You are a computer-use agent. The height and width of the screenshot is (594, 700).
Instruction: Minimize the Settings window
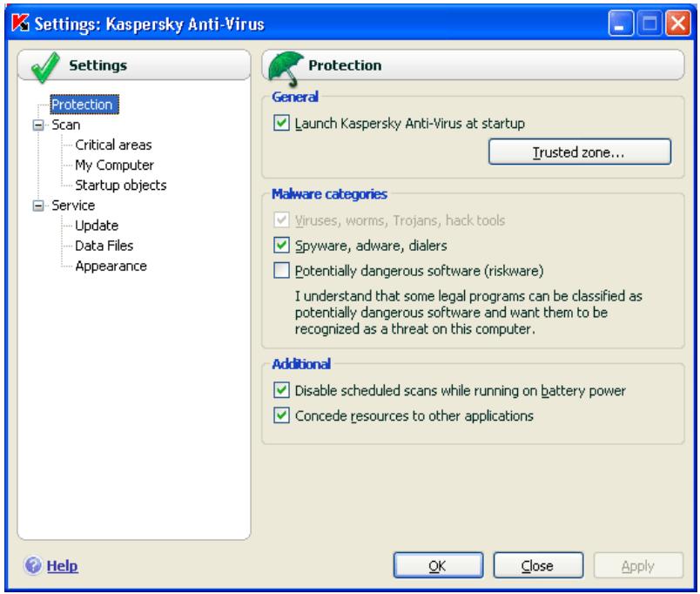620,24
